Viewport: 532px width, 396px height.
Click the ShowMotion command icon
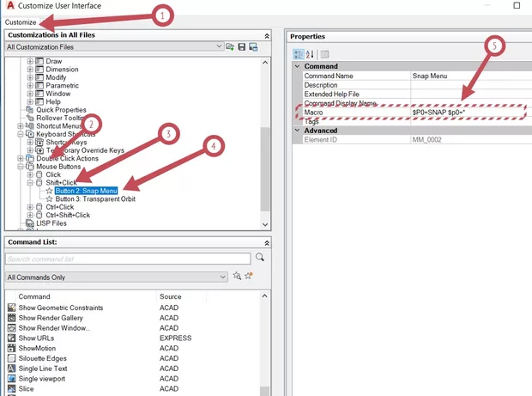tap(12, 349)
